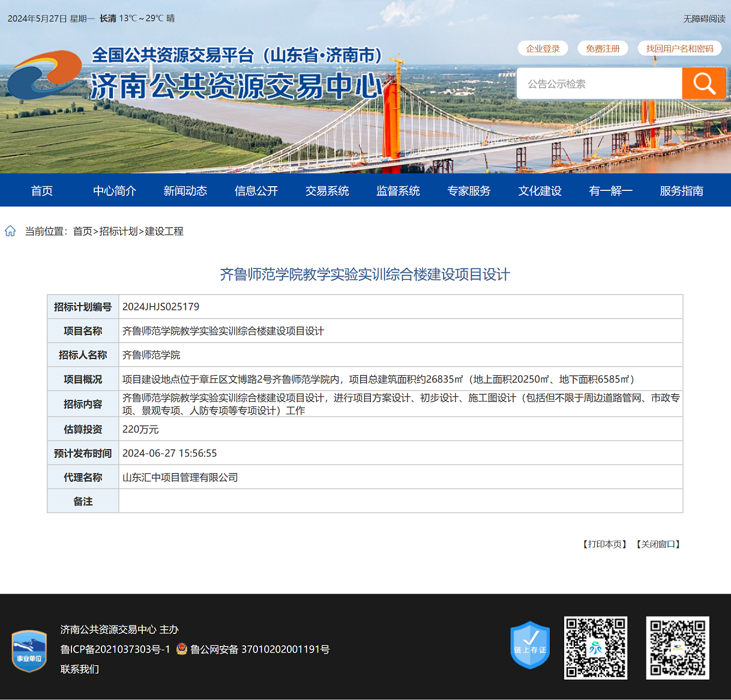Click the blue shield 链上存证 badge
The image size is (731, 700).
pyautogui.click(x=530, y=645)
